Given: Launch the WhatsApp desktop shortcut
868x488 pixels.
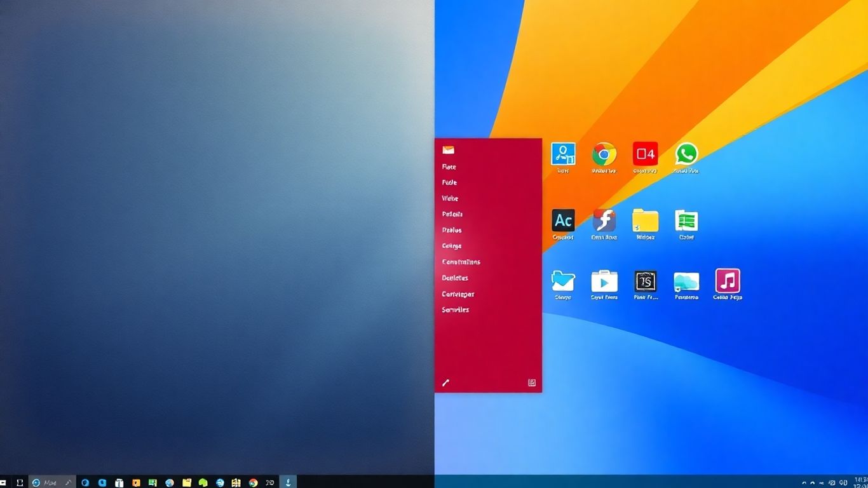Looking at the screenshot, I should [686, 154].
